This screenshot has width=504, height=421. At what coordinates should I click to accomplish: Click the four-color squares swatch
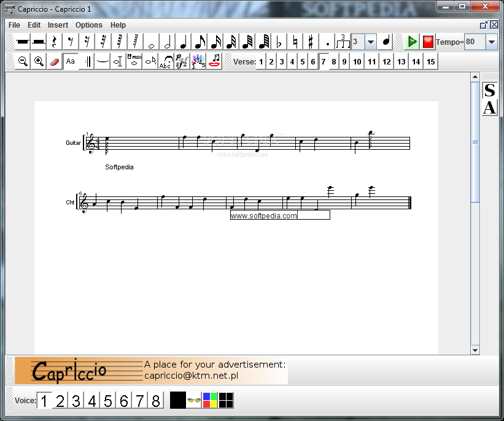pyautogui.click(x=210, y=400)
